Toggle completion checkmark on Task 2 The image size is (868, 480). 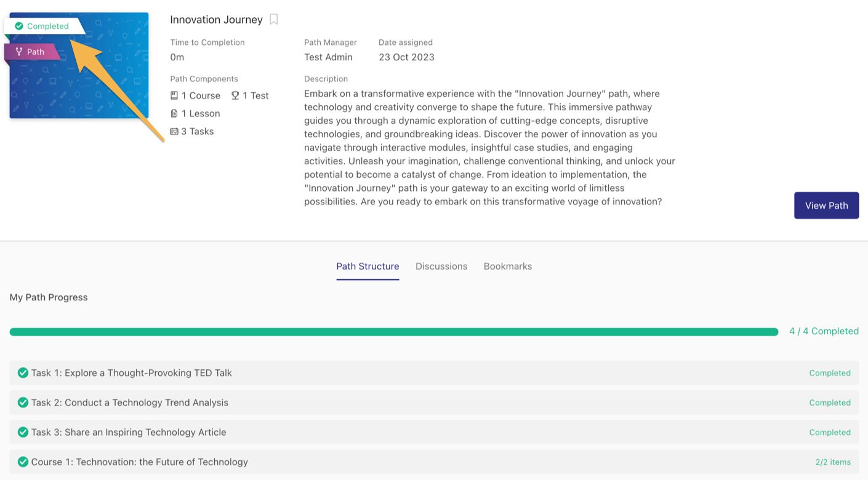pos(22,402)
